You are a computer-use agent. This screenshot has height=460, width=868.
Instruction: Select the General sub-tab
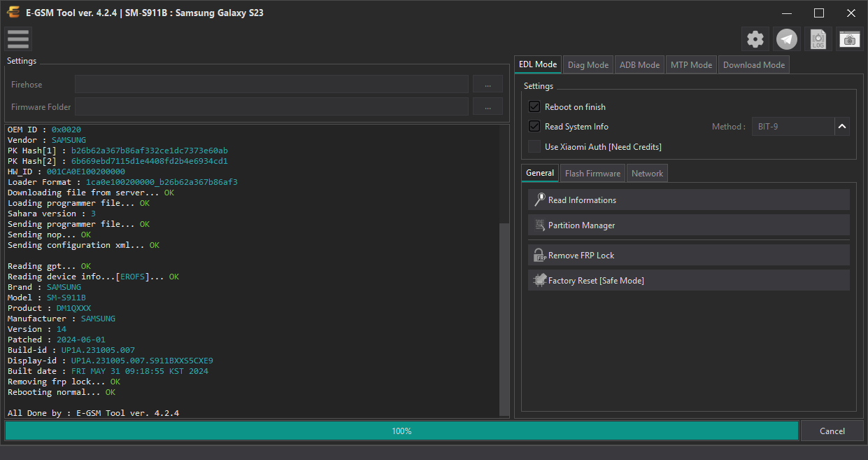pyautogui.click(x=540, y=173)
